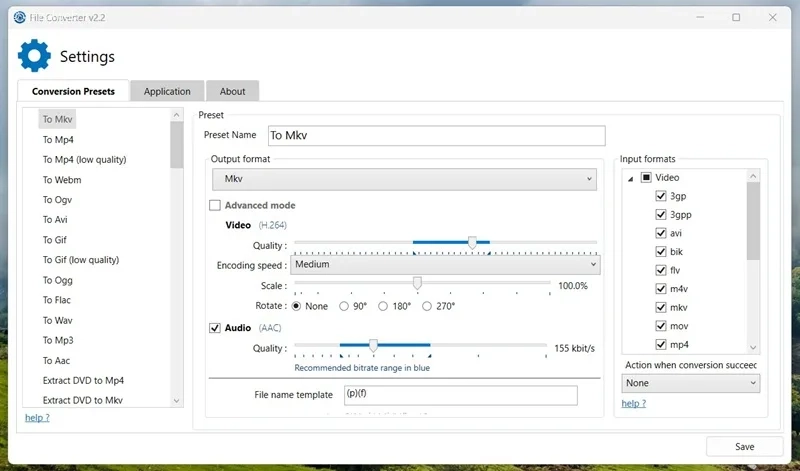Adjust the Video Quality slider
The height and width of the screenshot is (471, 800).
pyautogui.click(x=472, y=242)
